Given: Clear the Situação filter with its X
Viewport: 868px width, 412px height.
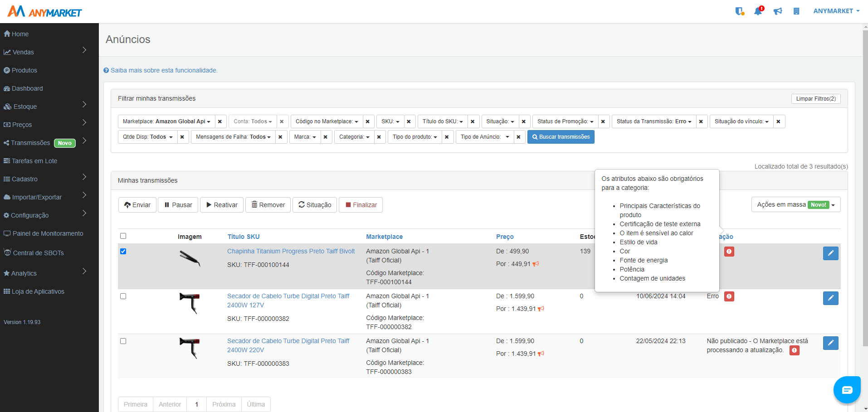Looking at the screenshot, I should (524, 121).
